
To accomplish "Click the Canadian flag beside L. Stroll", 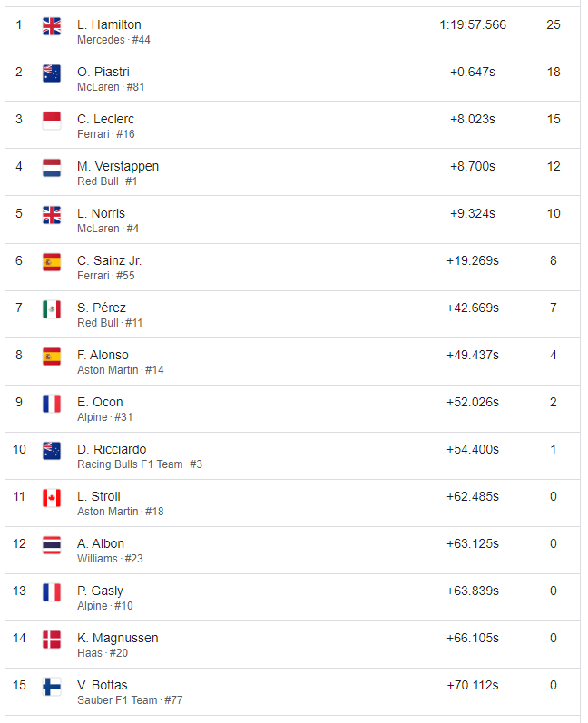I will pyautogui.click(x=51, y=498).
